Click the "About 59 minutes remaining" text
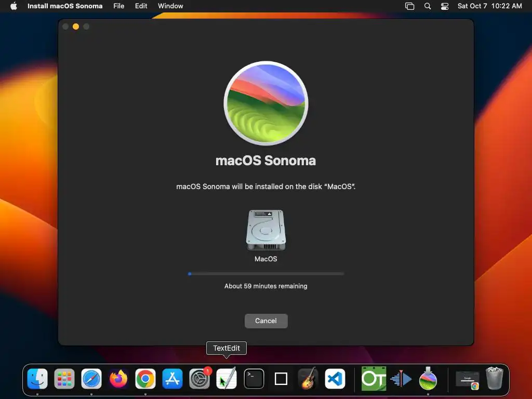Viewport: 532px width, 399px height. point(265,286)
